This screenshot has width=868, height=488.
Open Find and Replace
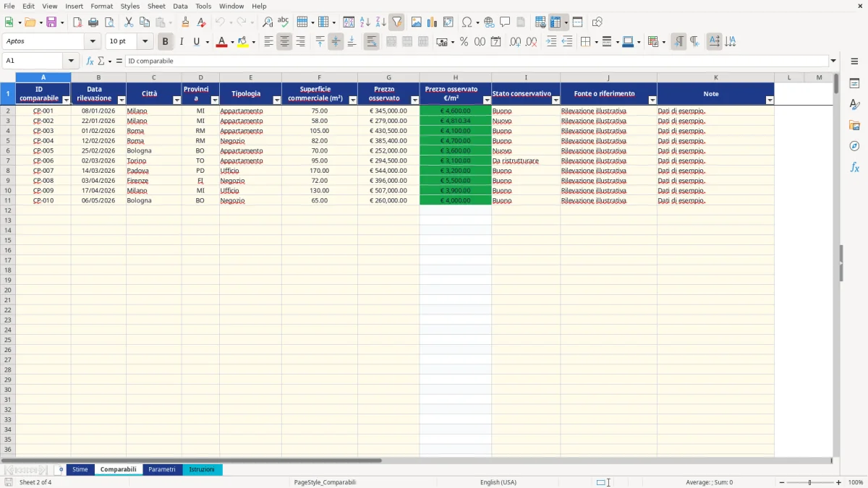[268, 22]
